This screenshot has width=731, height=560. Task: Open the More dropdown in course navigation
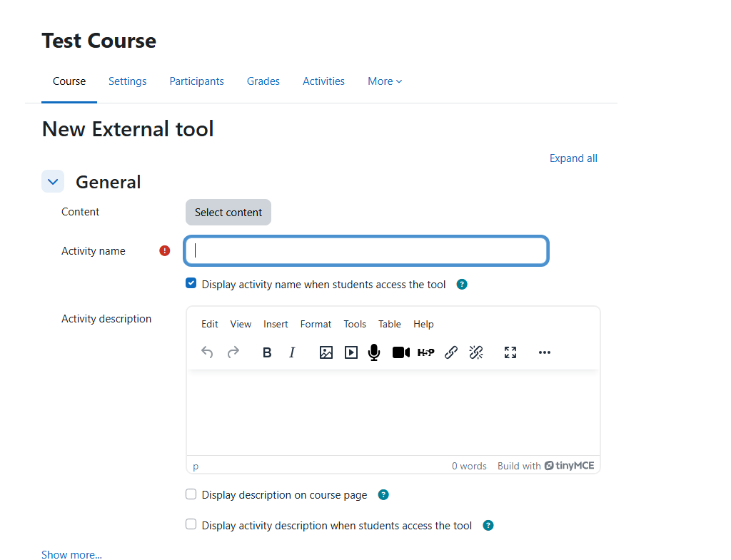tap(385, 81)
